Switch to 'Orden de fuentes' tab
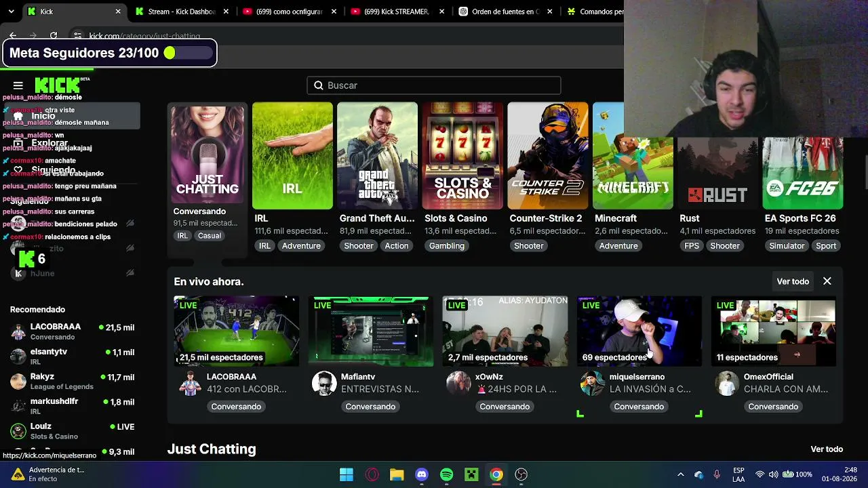The height and width of the screenshot is (488, 868). pos(506,12)
